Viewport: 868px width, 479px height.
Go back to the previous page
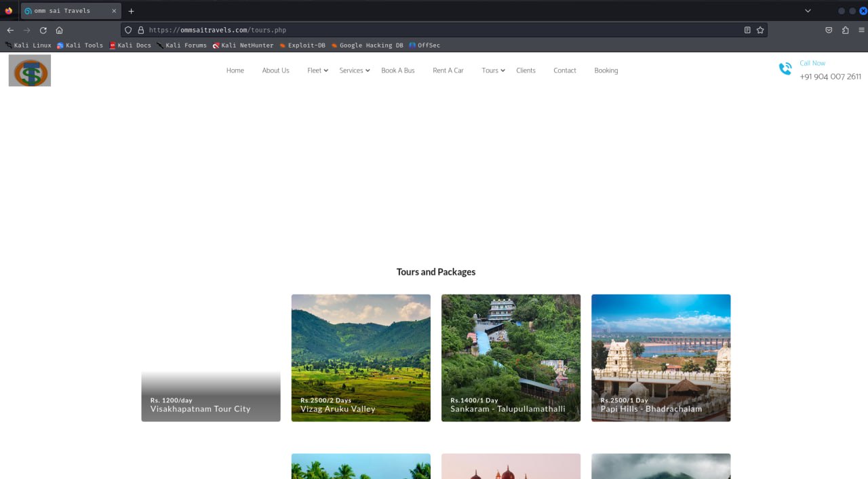point(10,30)
